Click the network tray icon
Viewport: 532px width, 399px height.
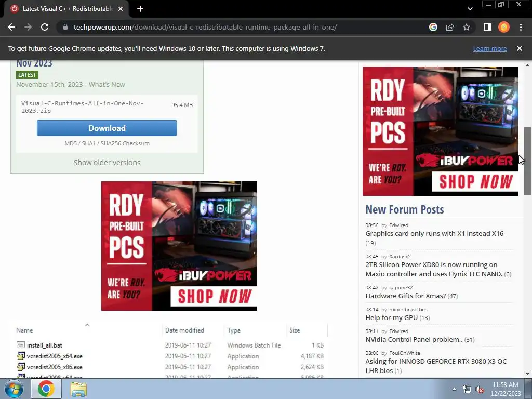tap(467, 389)
